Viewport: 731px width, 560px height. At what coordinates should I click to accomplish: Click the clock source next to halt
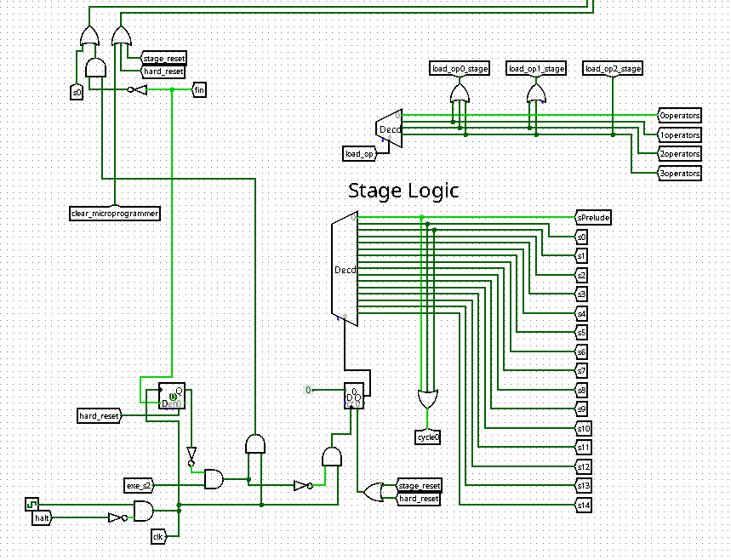pyautogui.click(x=31, y=504)
